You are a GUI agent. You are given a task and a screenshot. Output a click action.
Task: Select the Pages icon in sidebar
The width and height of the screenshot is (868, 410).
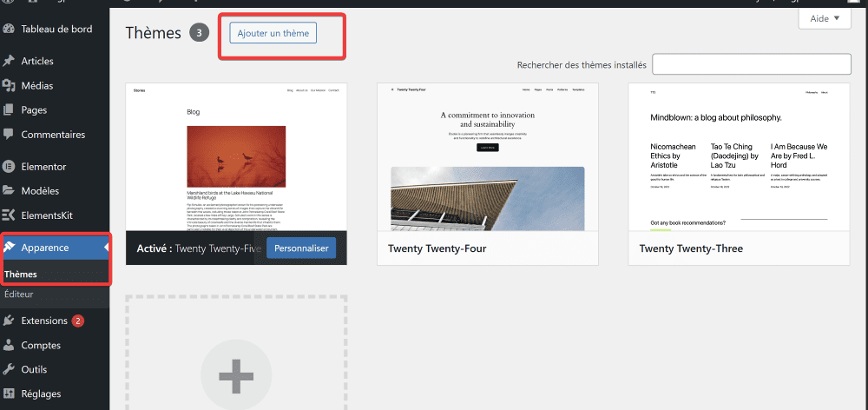click(x=9, y=110)
